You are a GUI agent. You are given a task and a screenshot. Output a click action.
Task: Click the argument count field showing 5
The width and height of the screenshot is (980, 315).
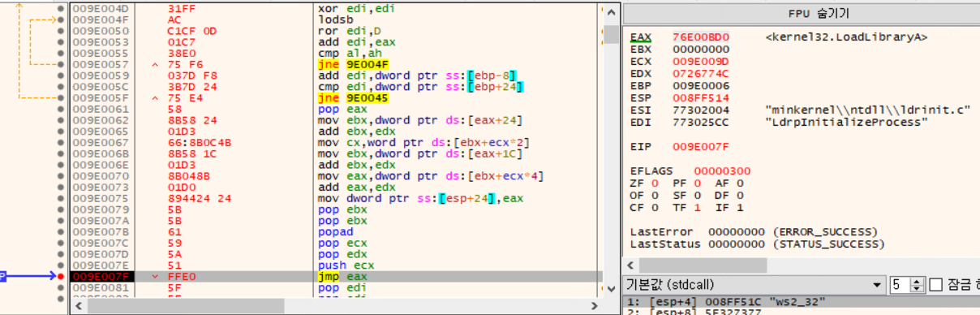pyautogui.click(x=900, y=286)
